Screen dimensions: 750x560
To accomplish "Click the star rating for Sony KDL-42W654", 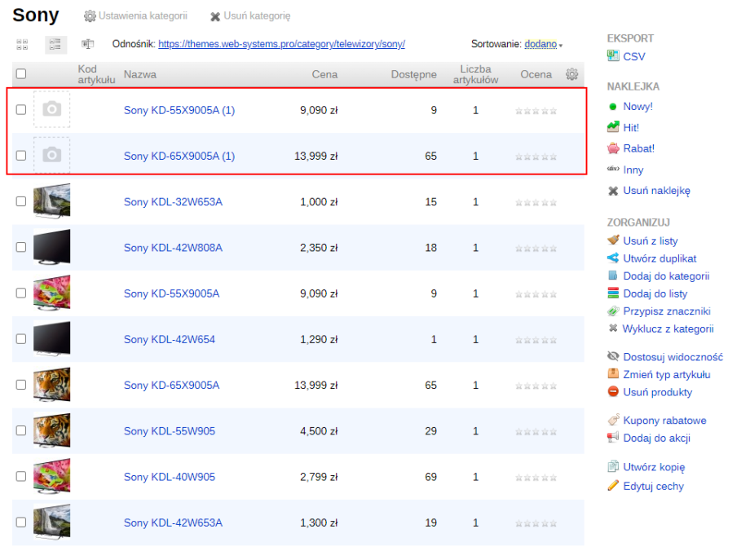I will [x=536, y=340].
